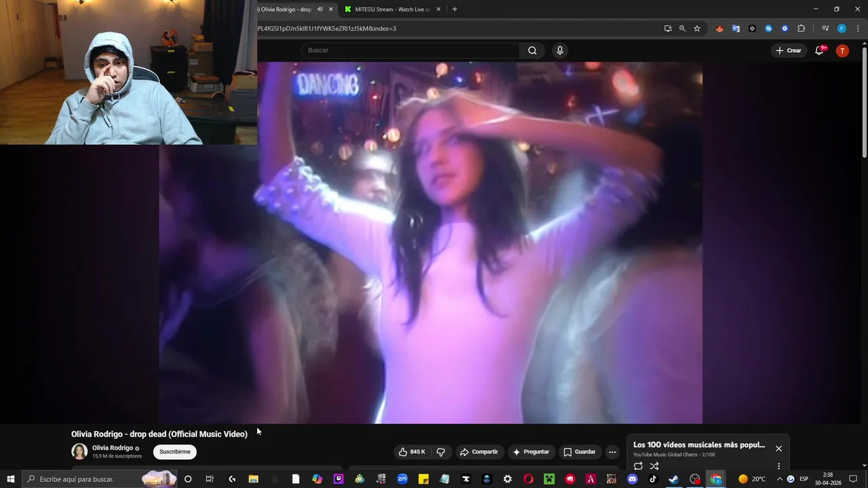Screen dimensions: 868x488
Task: Open the YouTube account avatar T
Action: [842, 50]
